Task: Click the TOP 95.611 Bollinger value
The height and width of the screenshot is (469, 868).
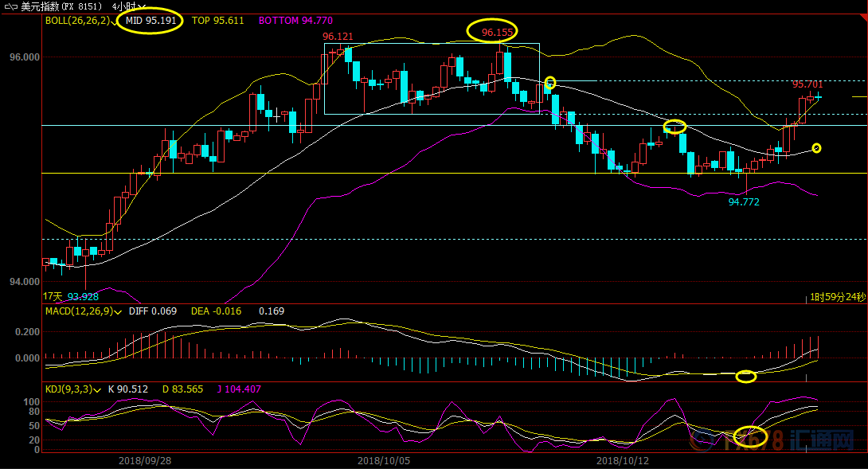Action: pos(217,21)
